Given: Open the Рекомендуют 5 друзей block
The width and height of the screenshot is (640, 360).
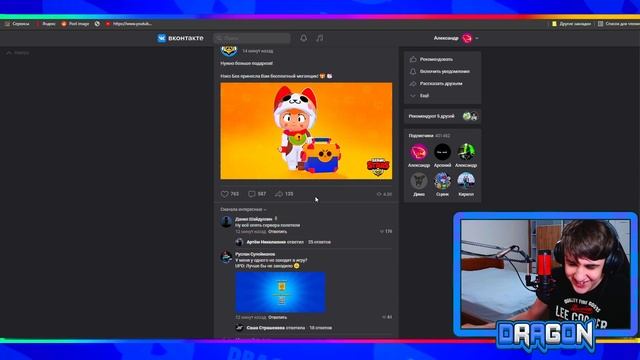Looking at the screenshot, I should click(442, 116).
